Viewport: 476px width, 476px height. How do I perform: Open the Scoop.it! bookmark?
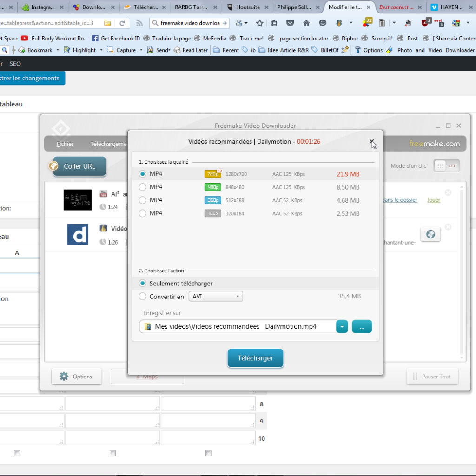click(377, 38)
